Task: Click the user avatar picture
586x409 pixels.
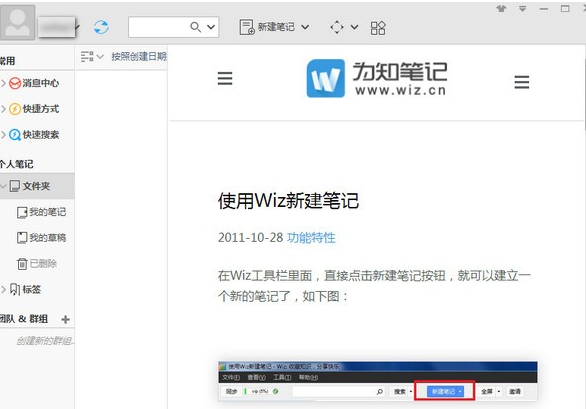Action: [17, 22]
